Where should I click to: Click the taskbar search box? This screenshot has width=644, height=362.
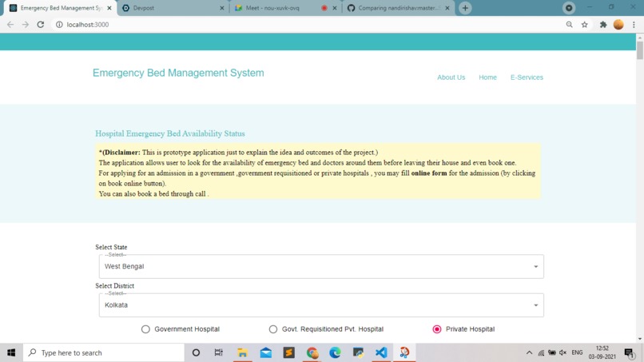tap(104, 352)
